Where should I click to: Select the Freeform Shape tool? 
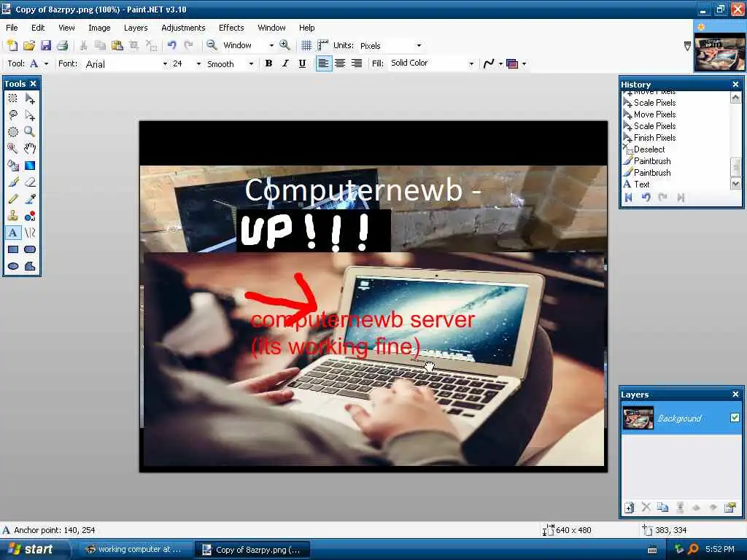(29, 265)
